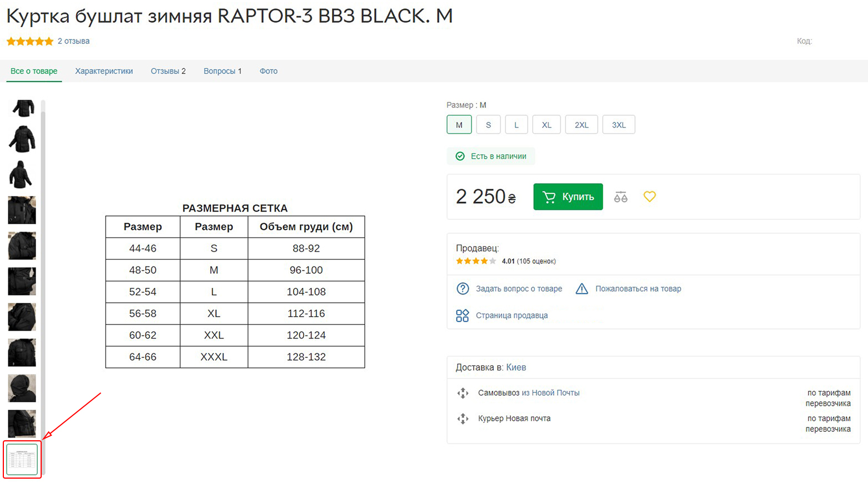Image resolution: width=868 pixels, height=482 pixels.
Task: Change delivery city Киев
Action: [516, 367]
